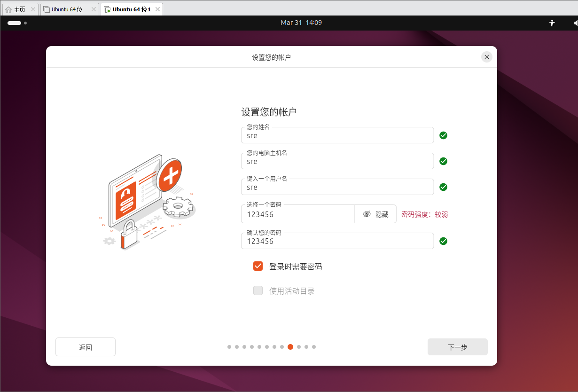The width and height of the screenshot is (578, 392).
Task: Click the 设置您的帐户 page heading
Action: (269, 112)
